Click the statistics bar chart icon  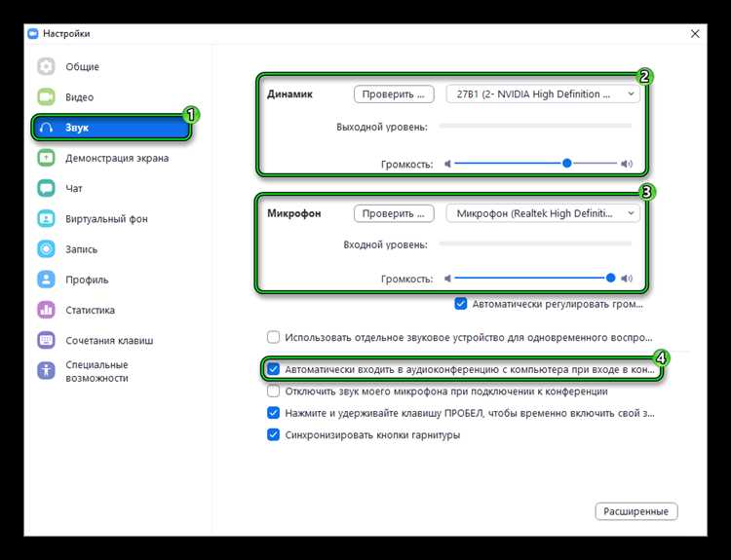coord(46,310)
